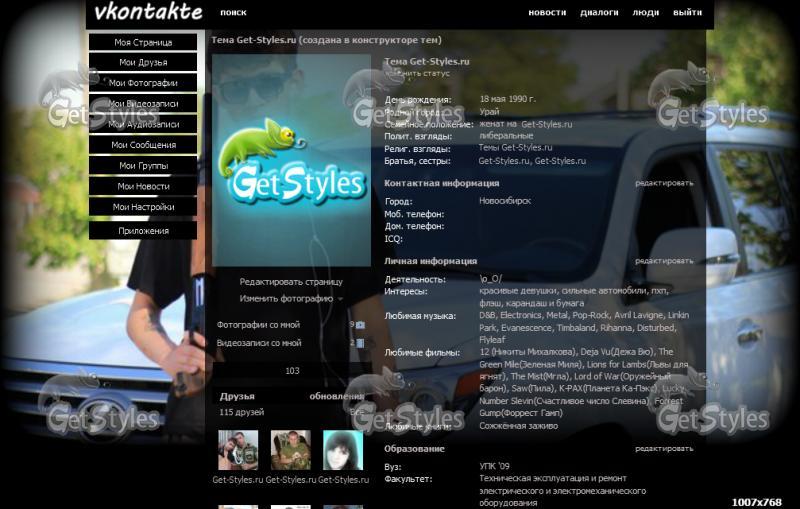This screenshot has width=800, height=509.
Task: Expand the Изменить фотографию dropdown arrow
Action: click(x=340, y=299)
